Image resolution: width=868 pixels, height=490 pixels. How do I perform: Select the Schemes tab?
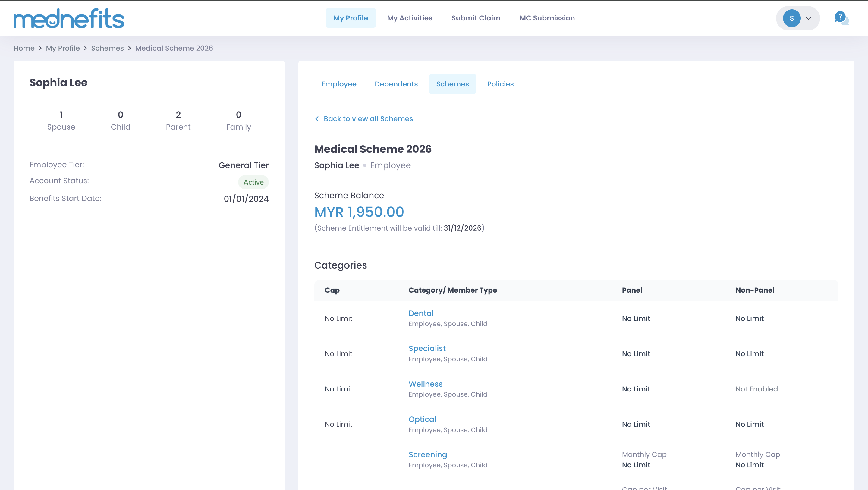click(x=452, y=84)
